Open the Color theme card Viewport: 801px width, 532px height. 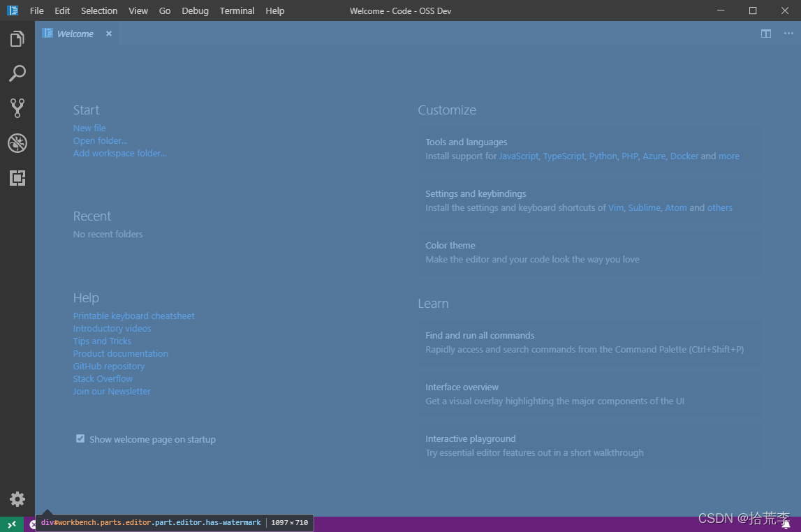click(591, 253)
